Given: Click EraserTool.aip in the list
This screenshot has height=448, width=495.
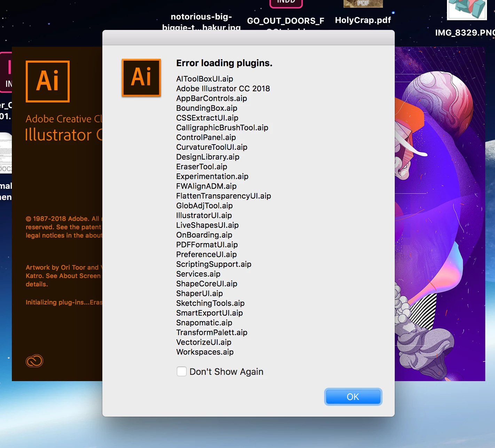Looking at the screenshot, I should click(202, 167).
